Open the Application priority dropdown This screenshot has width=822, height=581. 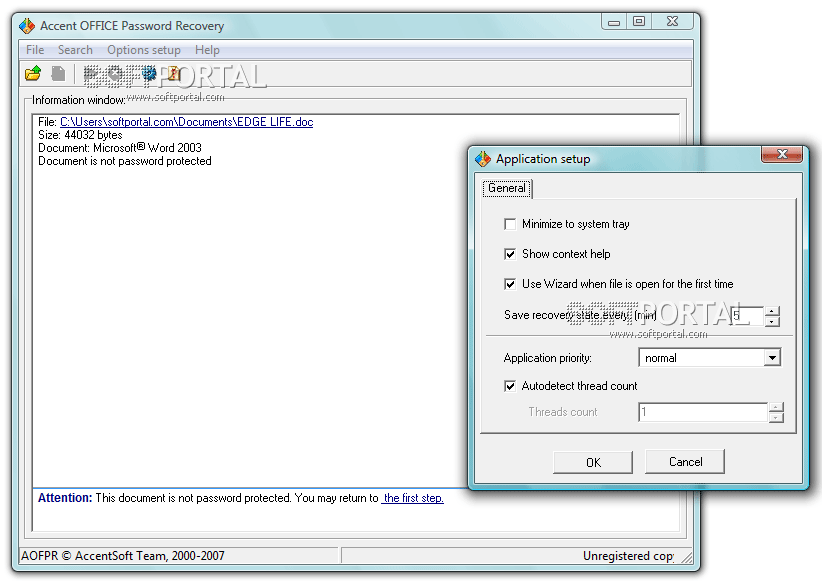tap(772, 358)
